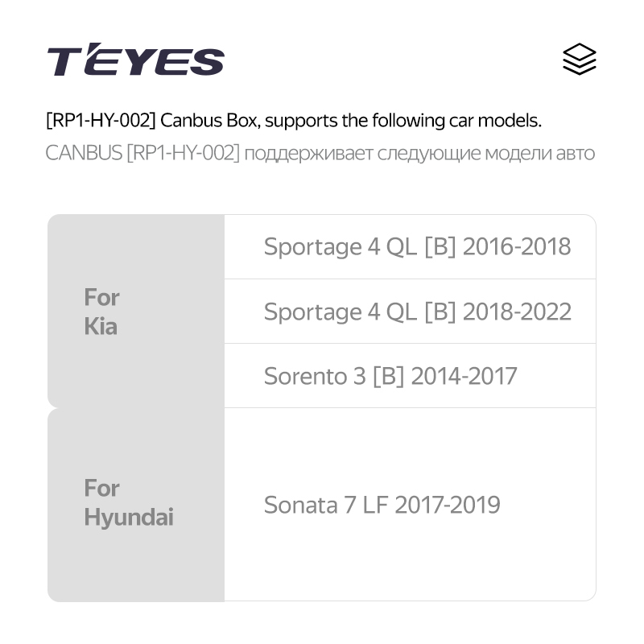The height and width of the screenshot is (644, 644).
Task: Click the [RP1-HY-002] code in the gray line
Action: pos(184,153)
